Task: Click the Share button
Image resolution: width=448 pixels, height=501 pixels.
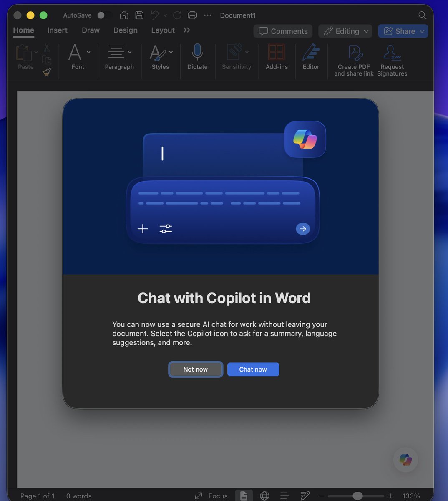Action: click(x=403, y=31)
